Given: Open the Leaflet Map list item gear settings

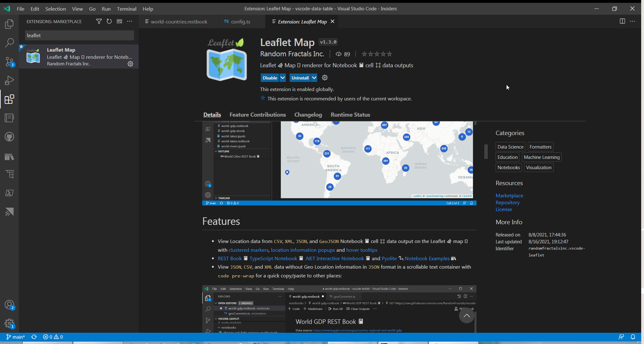Looking at the screenshot, I should pyautogui.click(x=130, y=64).
